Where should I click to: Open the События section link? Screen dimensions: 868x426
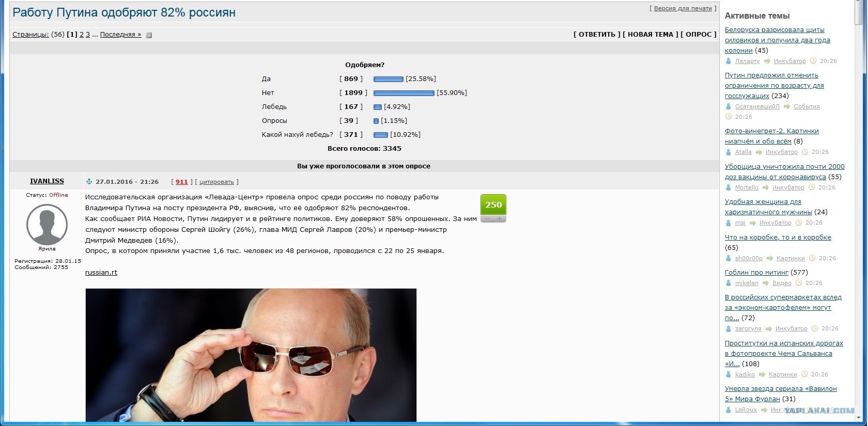click(x=807, y=106)
